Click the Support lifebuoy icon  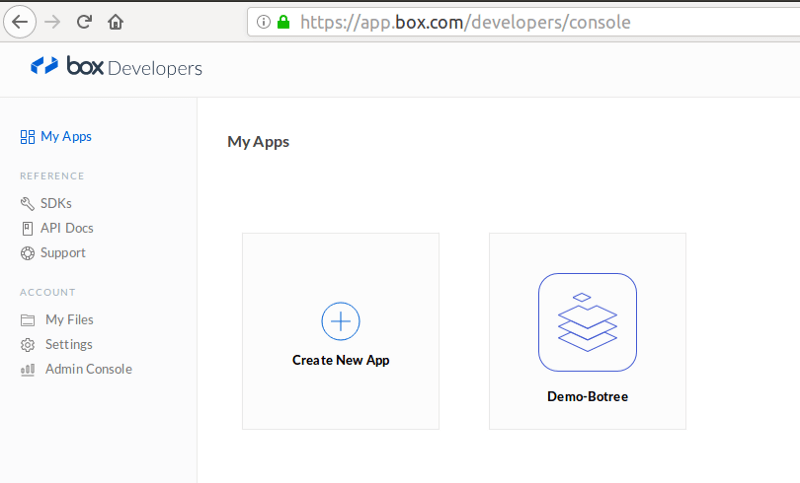[28, 253]
